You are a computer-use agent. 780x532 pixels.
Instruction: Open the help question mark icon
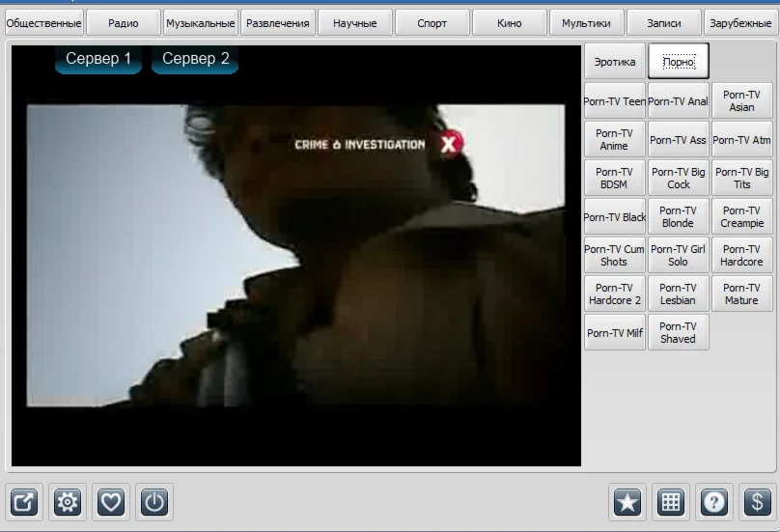[713, 502]
